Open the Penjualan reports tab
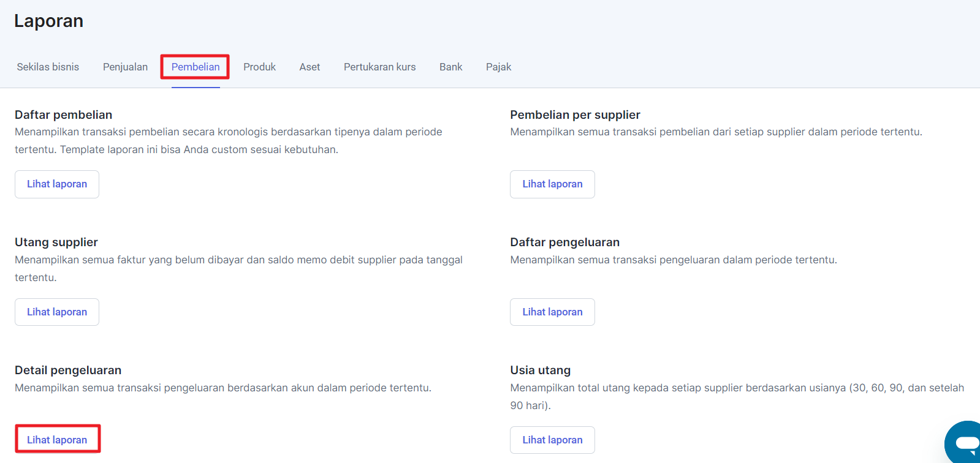This screenshot has height=463, width=980. (x=125, y=67)
